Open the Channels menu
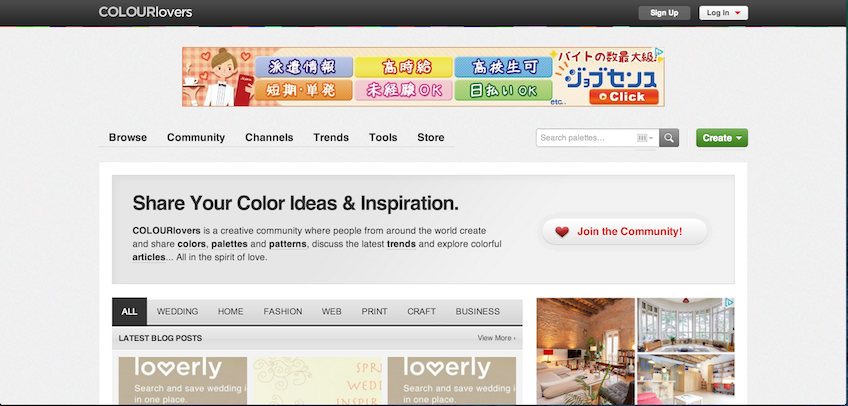 [x=269, y=137]
